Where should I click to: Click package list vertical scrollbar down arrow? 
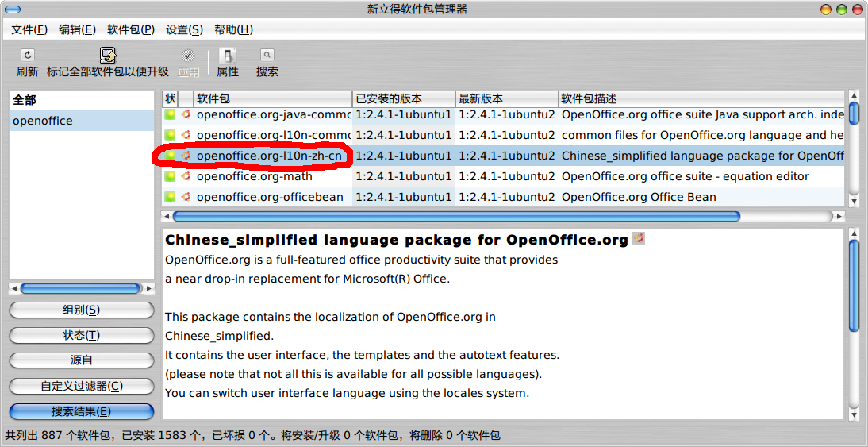854,201
